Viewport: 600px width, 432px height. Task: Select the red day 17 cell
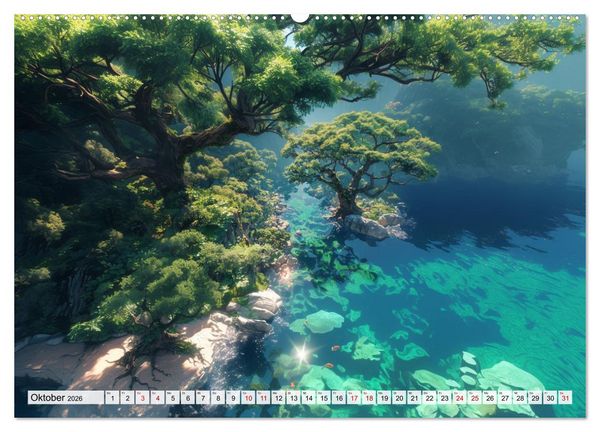(x=354, y=398)
